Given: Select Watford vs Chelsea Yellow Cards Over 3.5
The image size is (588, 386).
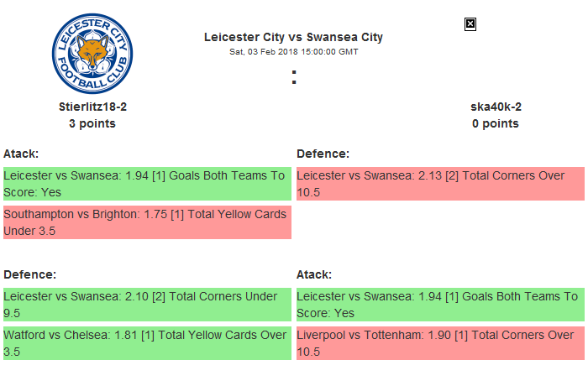Looking at the screenshot, I should coord(147,343).
